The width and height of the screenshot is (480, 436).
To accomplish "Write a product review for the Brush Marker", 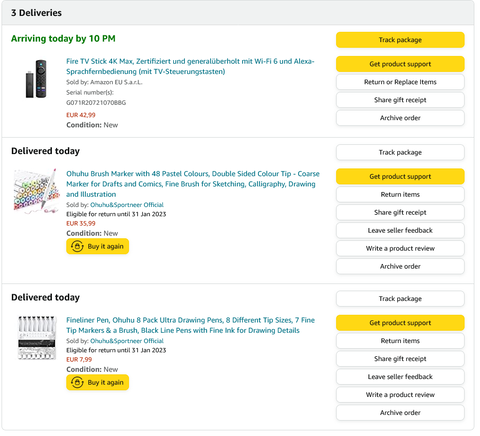I will pos(400,248).
